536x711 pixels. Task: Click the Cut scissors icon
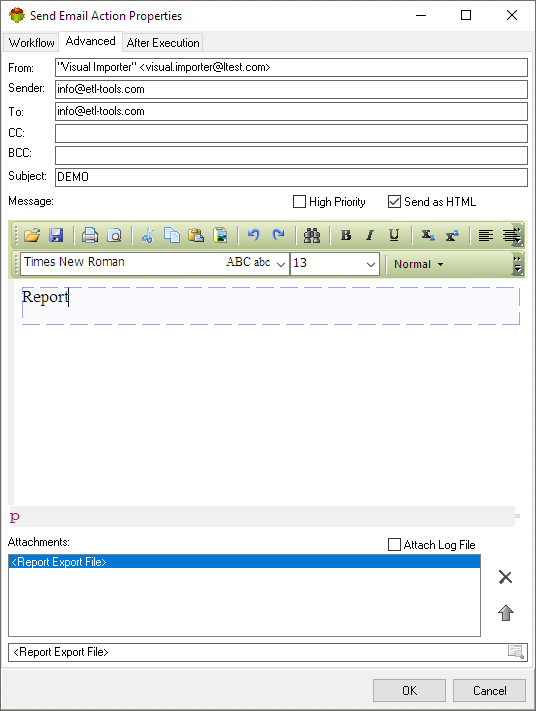pos(148,235)
